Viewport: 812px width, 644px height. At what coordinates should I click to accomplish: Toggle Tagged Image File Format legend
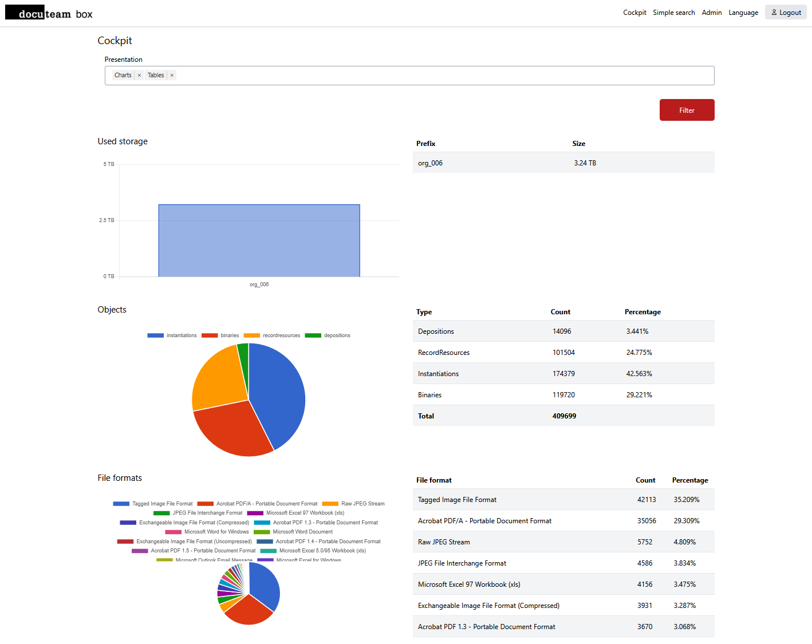[153, 504]
